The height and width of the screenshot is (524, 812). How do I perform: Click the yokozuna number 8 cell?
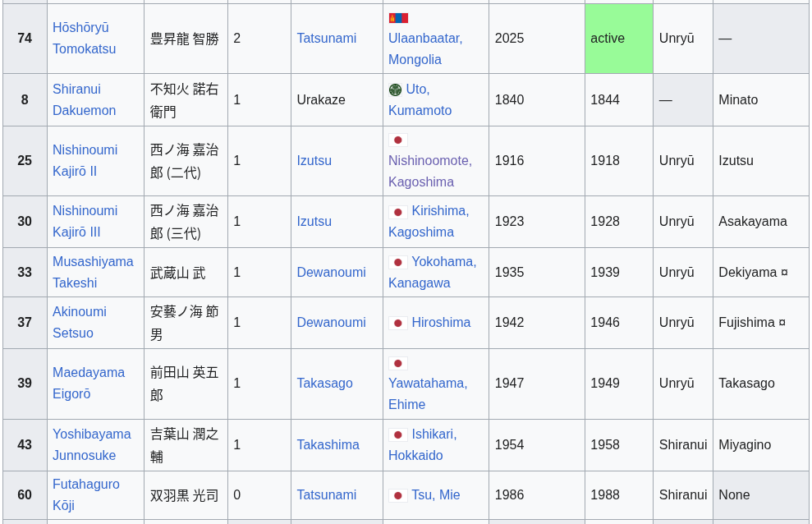click(25, 99)
